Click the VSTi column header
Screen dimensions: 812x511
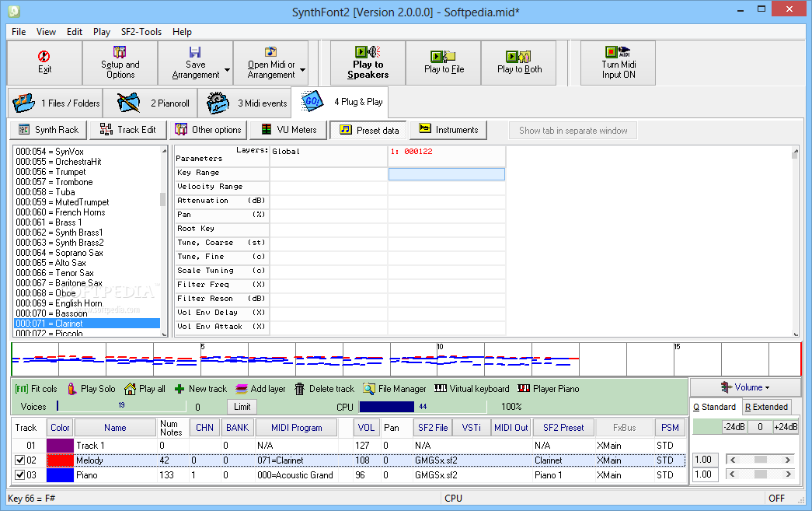pyautogui.click(x=471, y=428)
